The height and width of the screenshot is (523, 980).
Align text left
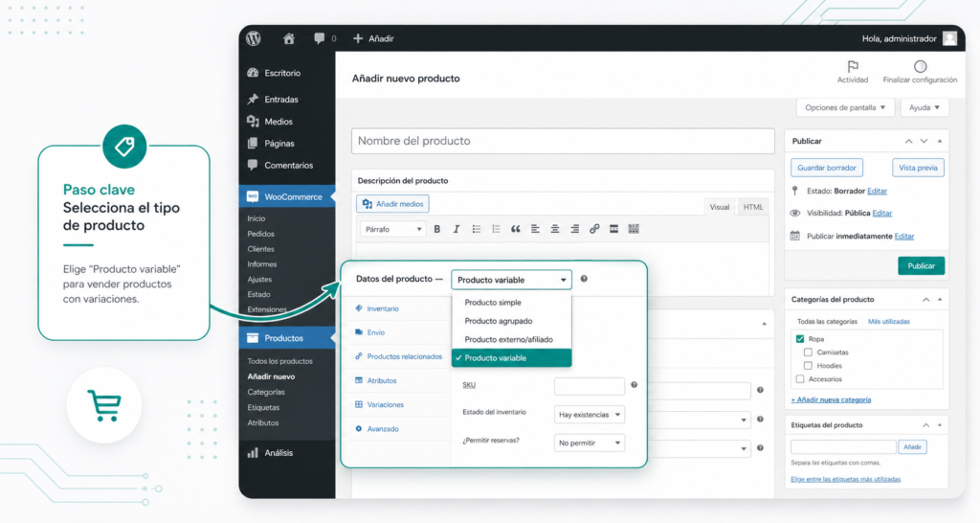[535, 229]
